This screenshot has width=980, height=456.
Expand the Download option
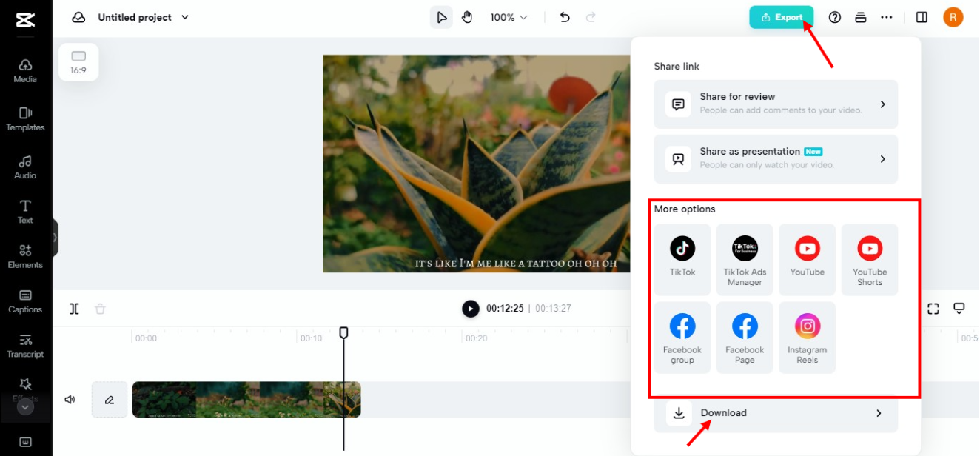[775, 413]
